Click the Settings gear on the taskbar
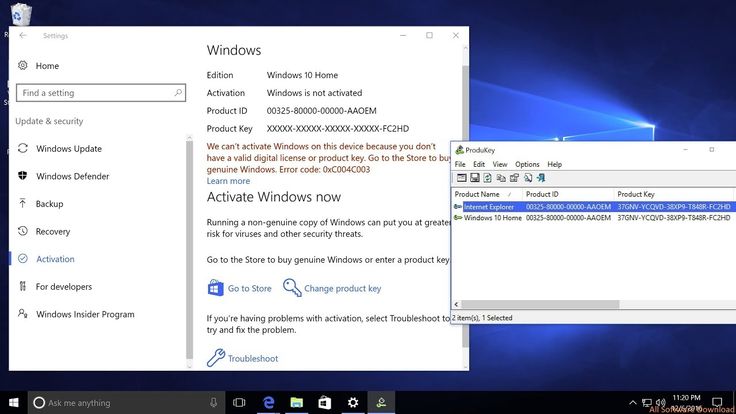The image size is (736, 414). click(x=353, y=402)
